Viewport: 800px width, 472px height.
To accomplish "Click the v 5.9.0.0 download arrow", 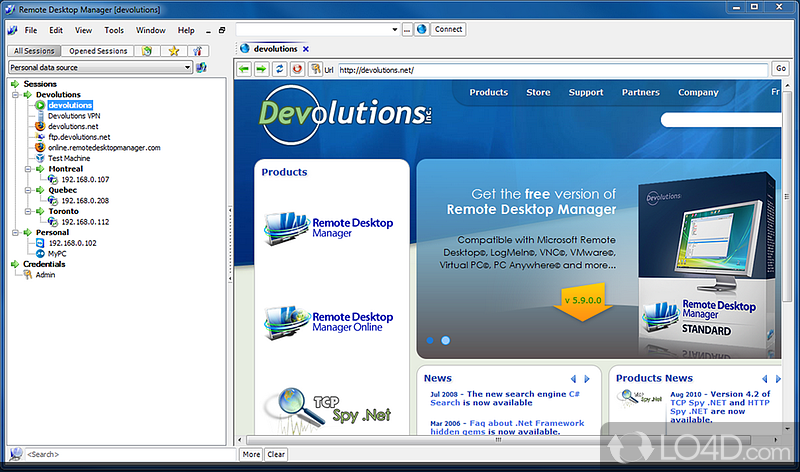I will 583,302.
